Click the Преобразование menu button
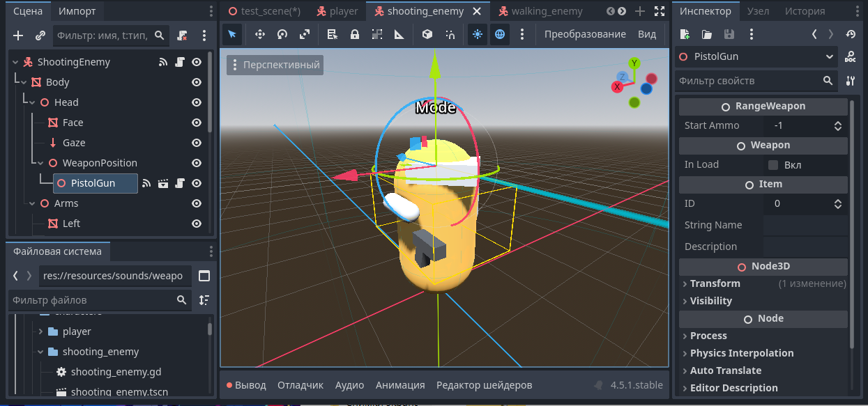Screen dimensions: 868x406 pyautogui.click(x=585, y=34)
